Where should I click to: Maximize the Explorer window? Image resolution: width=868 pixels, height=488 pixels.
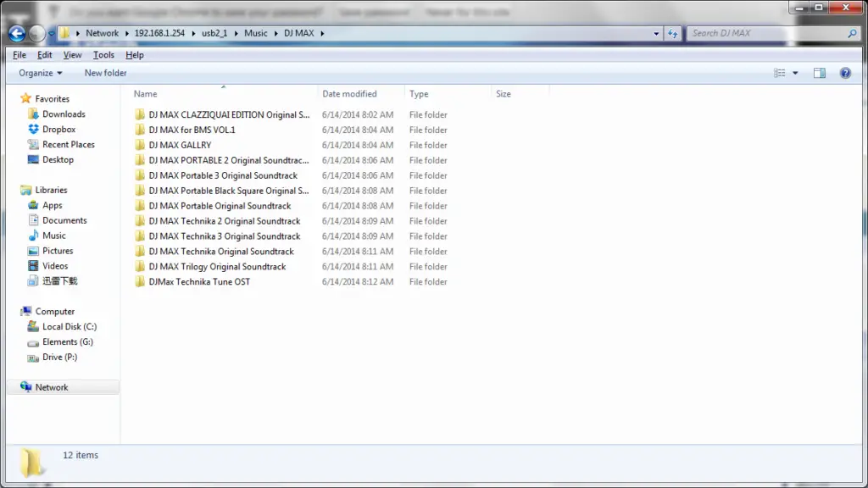pos(819,7)
